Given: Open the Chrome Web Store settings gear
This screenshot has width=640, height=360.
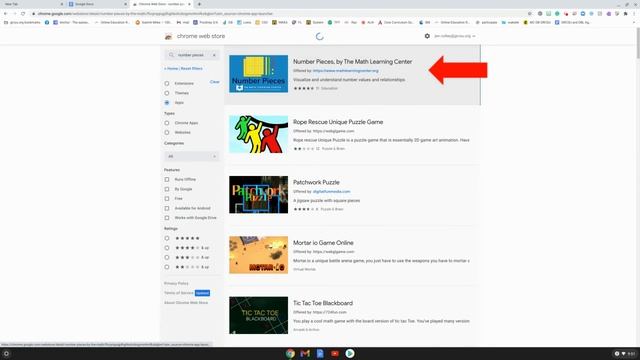Looking at the screenshot, I should click(x=427, y=36).
